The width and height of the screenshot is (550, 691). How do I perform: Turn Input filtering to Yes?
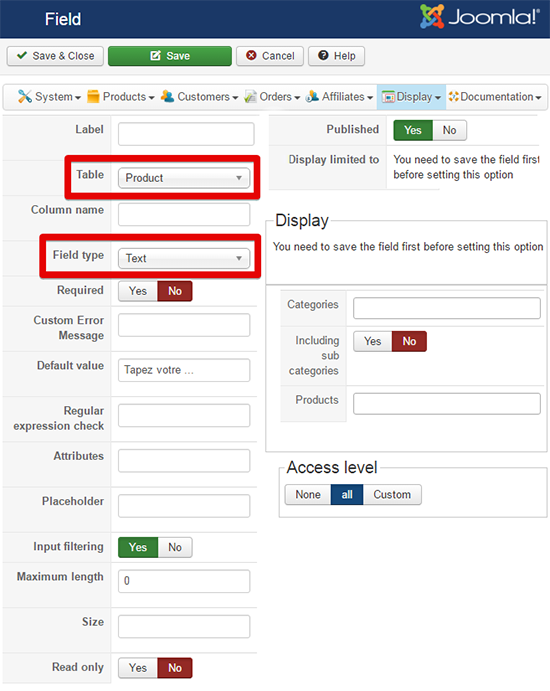pyautogui.click(x=138, y=547)
